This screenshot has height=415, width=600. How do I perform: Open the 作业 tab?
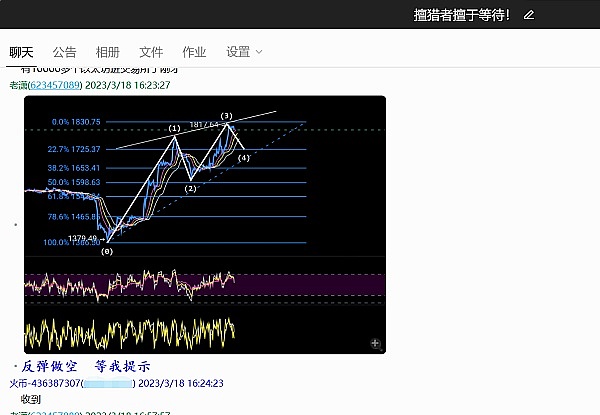coord(194,52)
